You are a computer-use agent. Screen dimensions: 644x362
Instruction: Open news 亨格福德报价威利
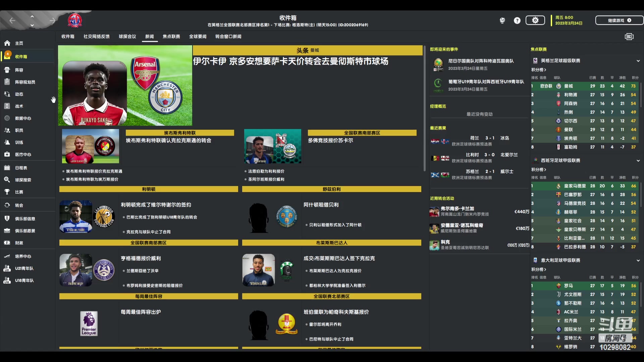141,258
